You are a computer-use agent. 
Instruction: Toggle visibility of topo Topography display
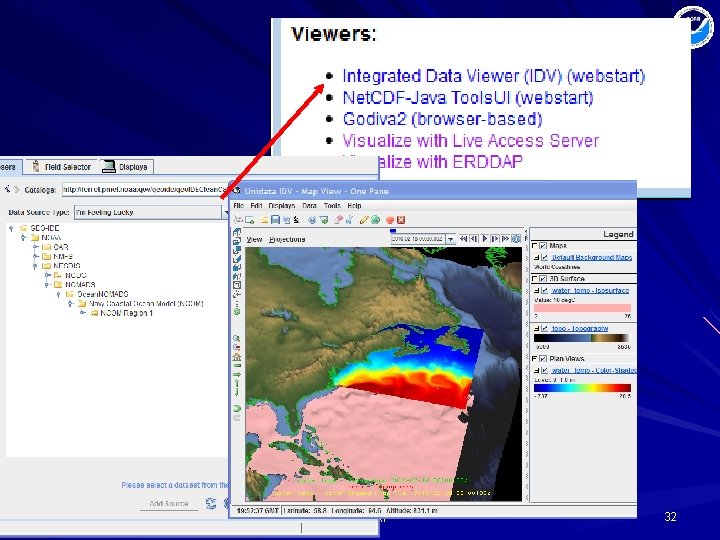pyautogui.click(x=545, y=328)
